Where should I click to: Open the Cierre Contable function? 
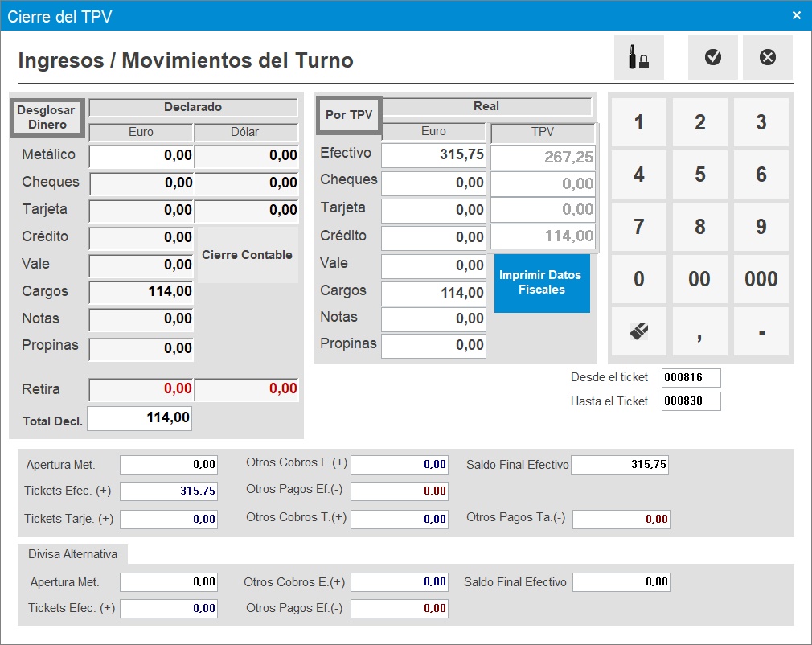245,254
